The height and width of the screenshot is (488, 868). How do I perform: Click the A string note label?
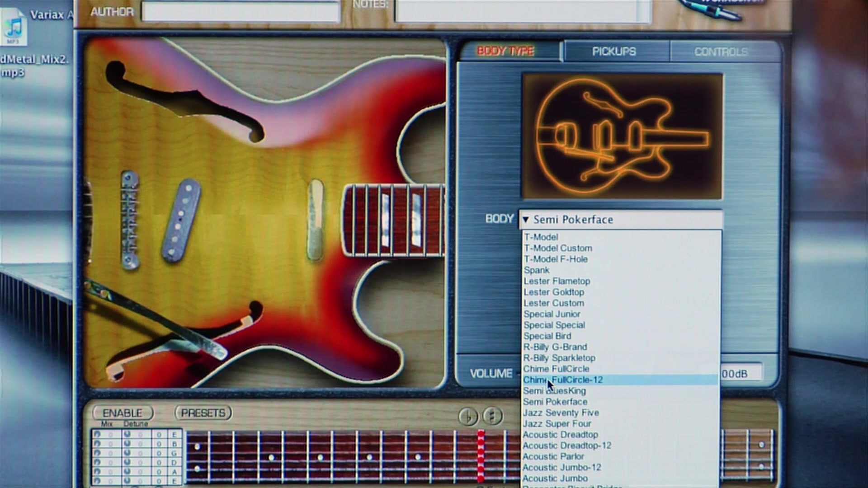click(x=174, y=472)
